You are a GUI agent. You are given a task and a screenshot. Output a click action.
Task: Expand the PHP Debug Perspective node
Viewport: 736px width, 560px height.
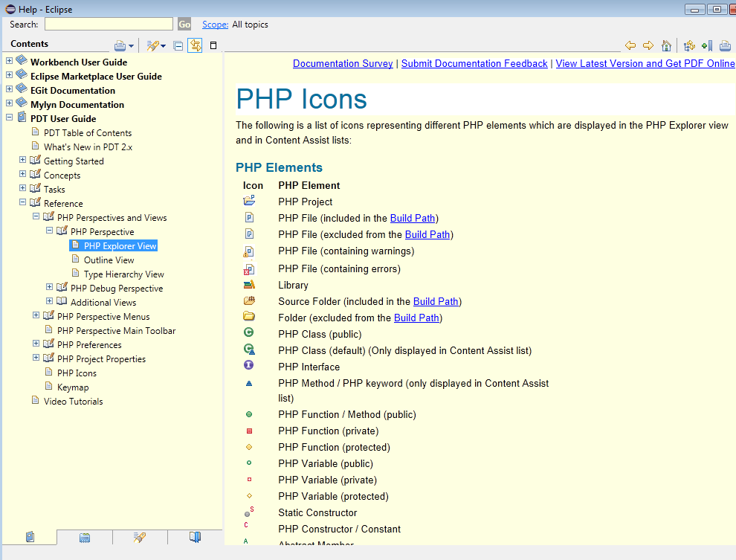[49, 286]
